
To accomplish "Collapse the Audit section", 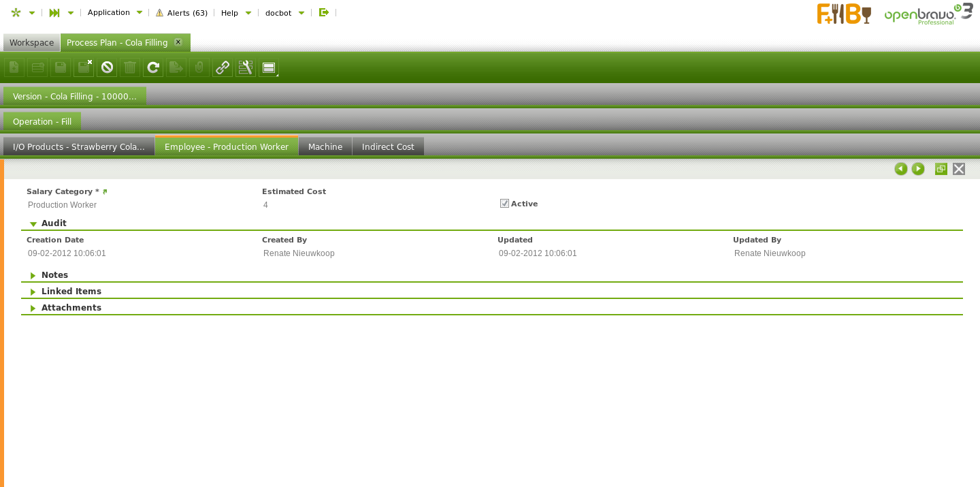I will [33, 223].
